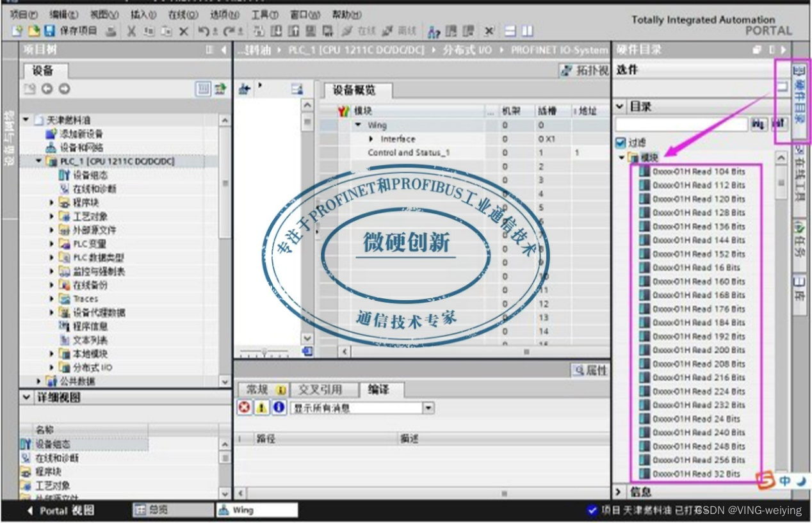Screen dimensions: 812x523
Task: Expand the PLC tags (PLC 变量) node
Action: (53, 243)
